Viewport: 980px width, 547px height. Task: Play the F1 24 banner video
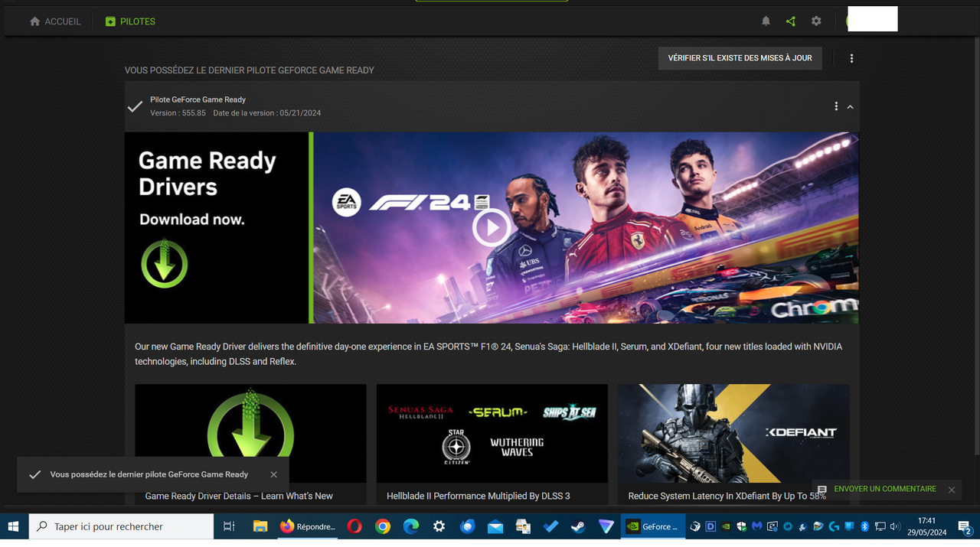491,227
